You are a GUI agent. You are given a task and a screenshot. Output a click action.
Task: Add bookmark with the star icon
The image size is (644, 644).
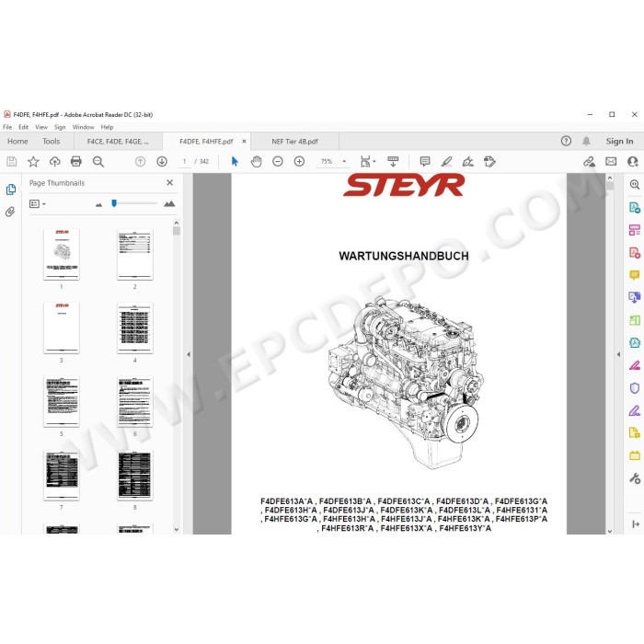pos(33,161)
